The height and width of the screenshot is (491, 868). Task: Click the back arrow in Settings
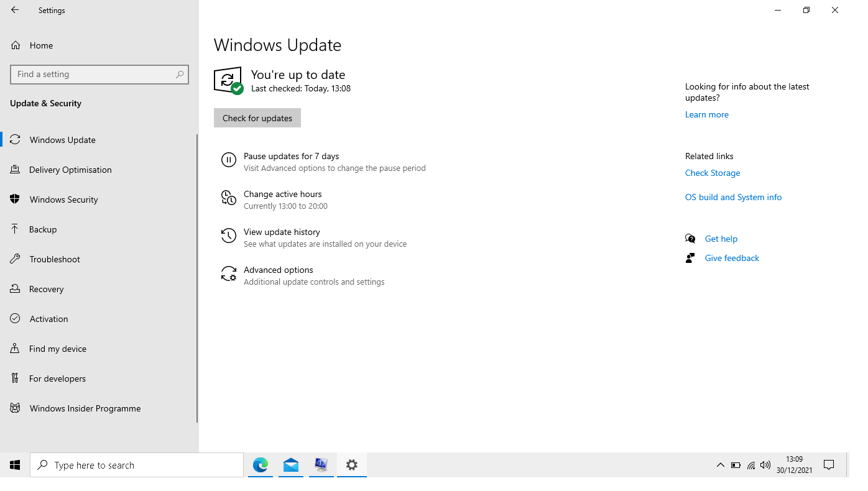point(15,10)
